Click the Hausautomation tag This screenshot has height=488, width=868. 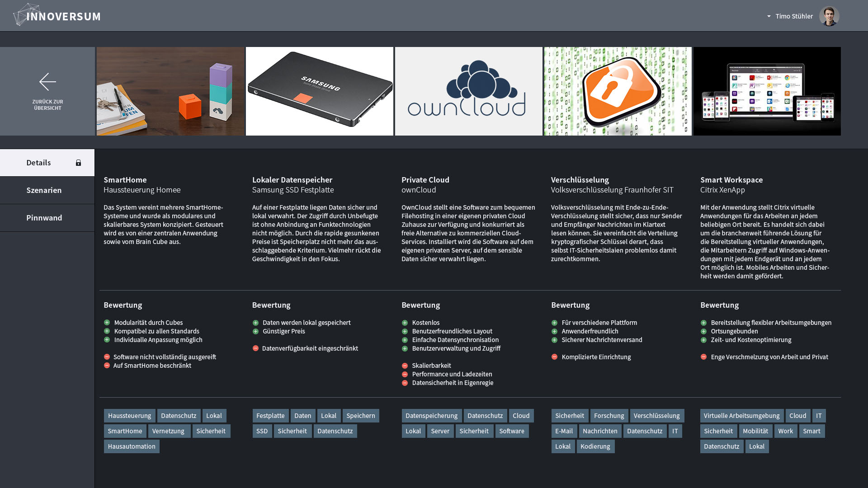pyautogui.click(x=132, y=446)
